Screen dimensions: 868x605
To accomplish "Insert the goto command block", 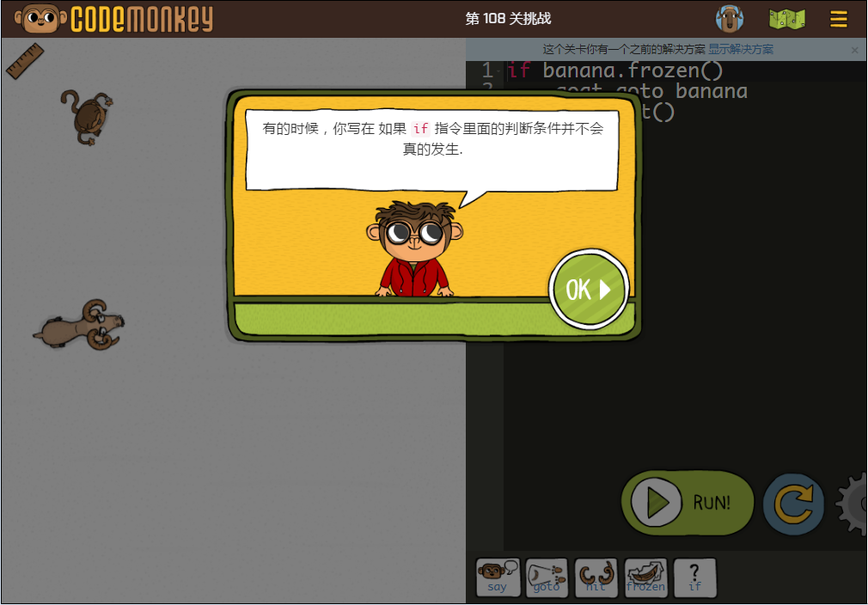I will [547, 577].
